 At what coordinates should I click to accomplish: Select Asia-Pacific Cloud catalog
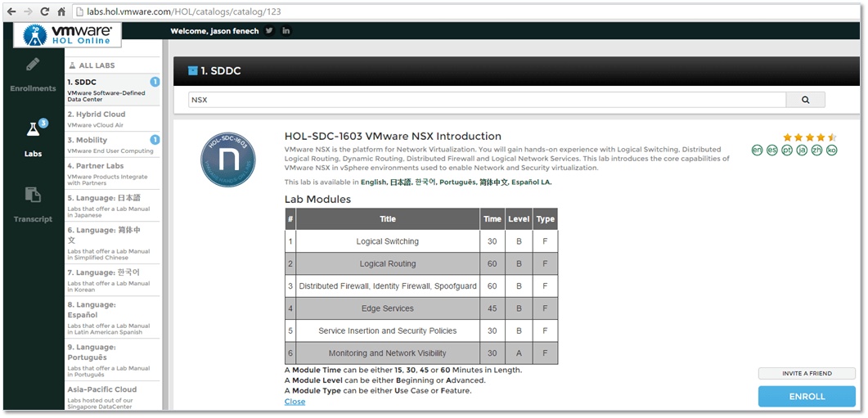[x=112, y=397]
